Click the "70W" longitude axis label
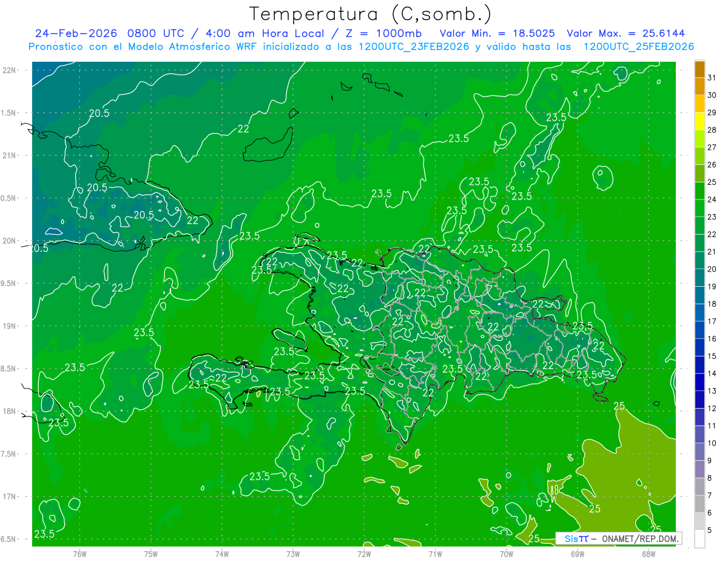The image size is (728, 562). click(x=507, y=554)
